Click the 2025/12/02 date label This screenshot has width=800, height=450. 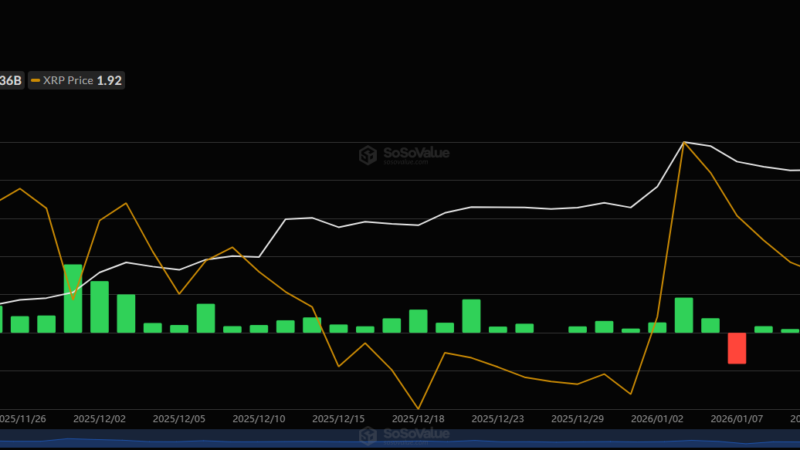[99, 419]
